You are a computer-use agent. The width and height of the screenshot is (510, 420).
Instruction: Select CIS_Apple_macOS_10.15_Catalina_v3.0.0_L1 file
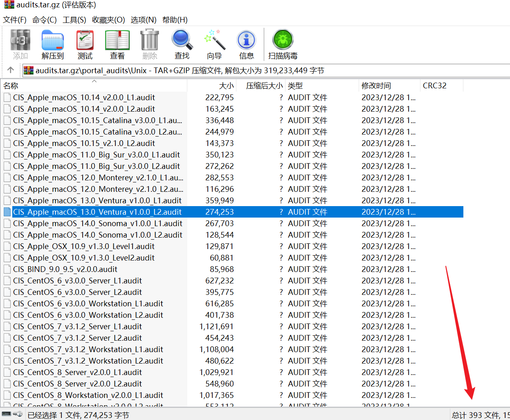click(x=97, y=120)
